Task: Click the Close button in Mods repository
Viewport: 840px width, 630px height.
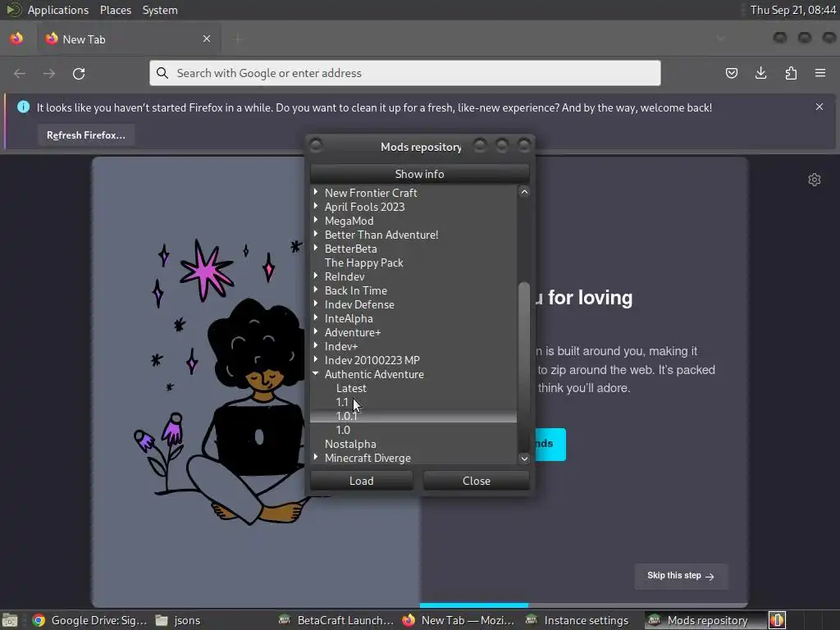Action: point(477,481)
